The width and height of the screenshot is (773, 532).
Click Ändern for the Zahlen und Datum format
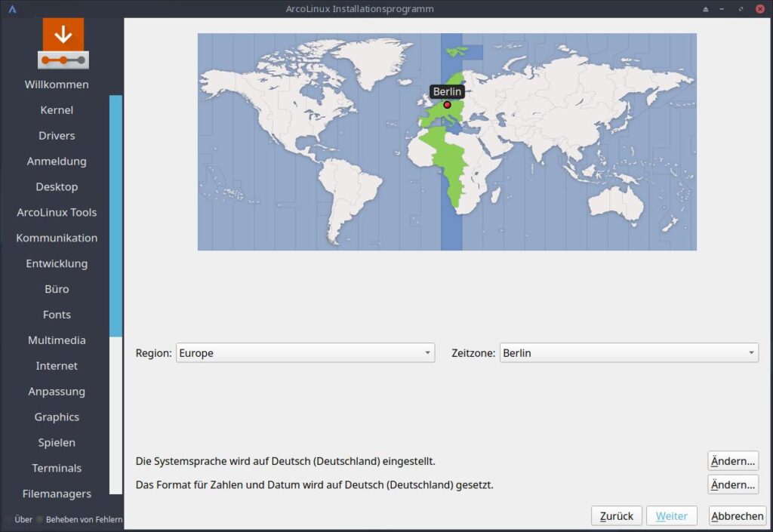pos(732,484)
